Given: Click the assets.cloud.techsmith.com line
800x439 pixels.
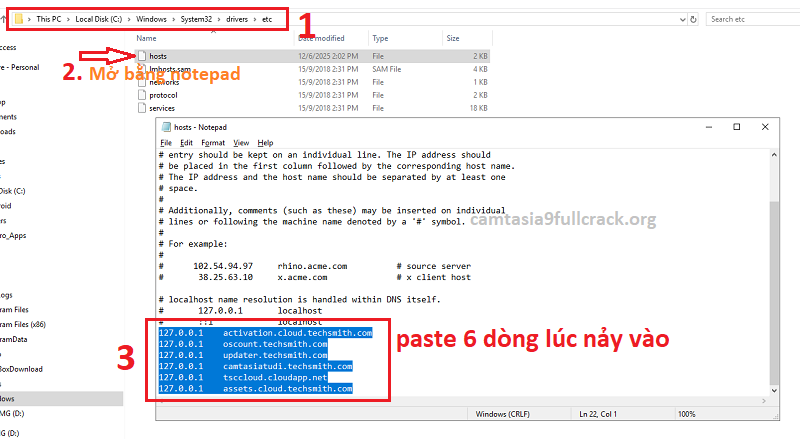Looking at the screenshot, I should pos(256,389).
